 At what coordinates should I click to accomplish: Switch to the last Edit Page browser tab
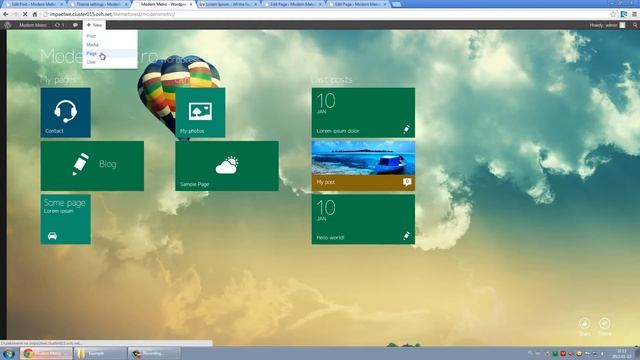[x=358, y=4]
